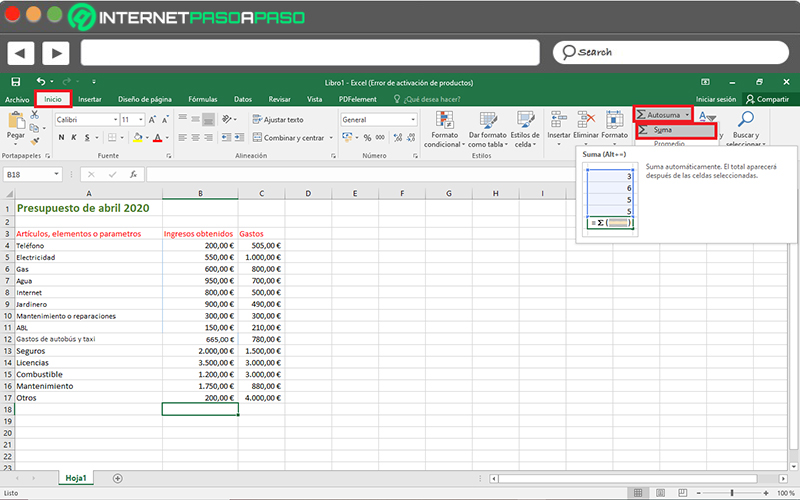The image size is (800, 500).
Task: Click the browser back arrow button
Action: coord(20,53)
